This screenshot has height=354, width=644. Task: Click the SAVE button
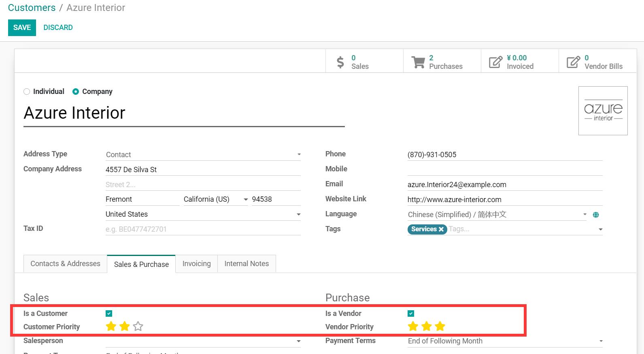pos(22,28)
